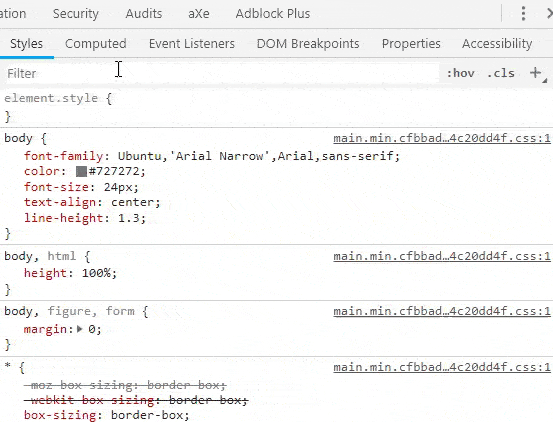Click the Filter styles input field

pyautogui.click(x=222, y=73)
